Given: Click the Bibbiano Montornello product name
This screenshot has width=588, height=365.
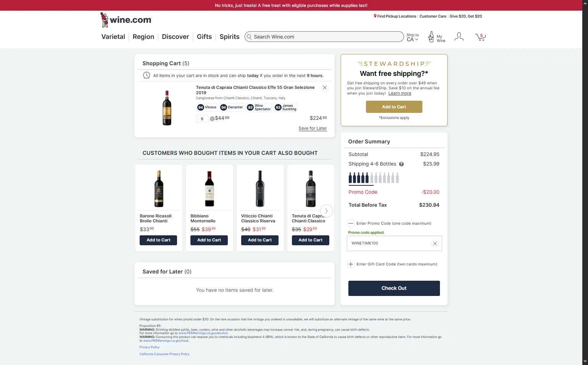Looking at the screenshot, I should (x=203, y=219).
